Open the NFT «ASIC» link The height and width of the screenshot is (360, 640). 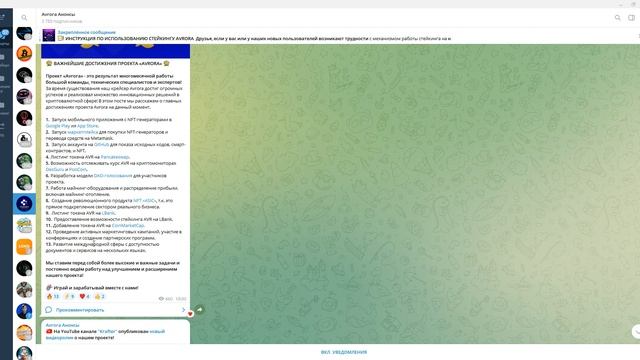click(x=144, y=200)
